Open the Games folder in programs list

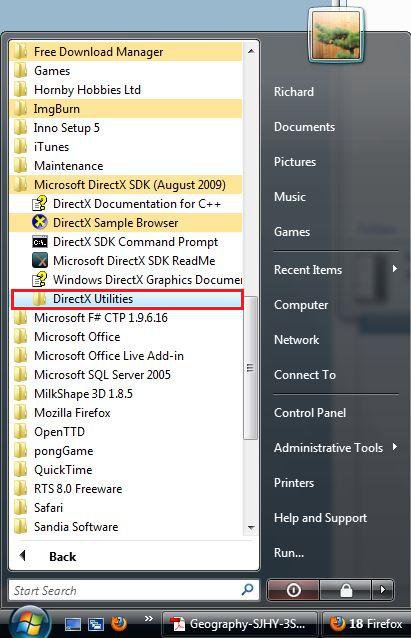click(126, 71)
